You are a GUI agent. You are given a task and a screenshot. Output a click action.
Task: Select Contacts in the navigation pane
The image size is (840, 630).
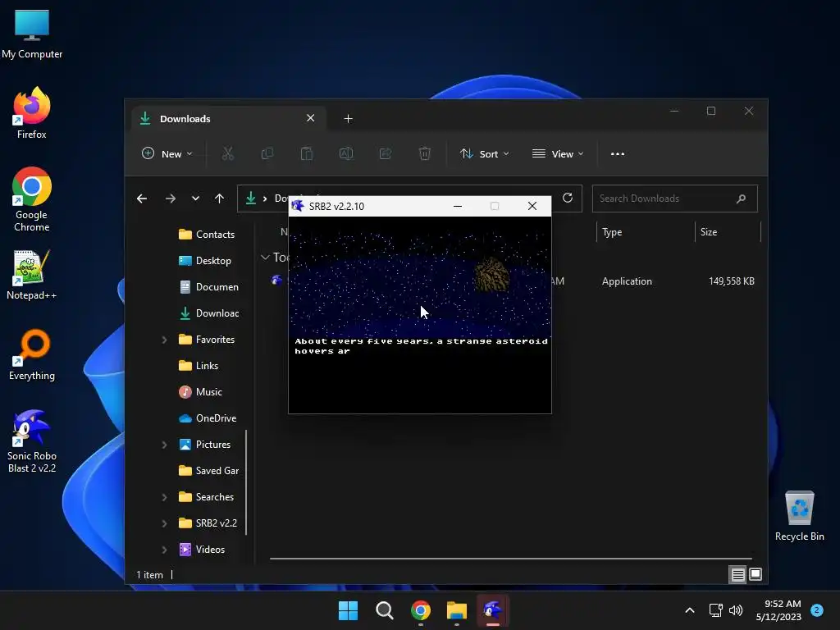(x=207, y=235)
